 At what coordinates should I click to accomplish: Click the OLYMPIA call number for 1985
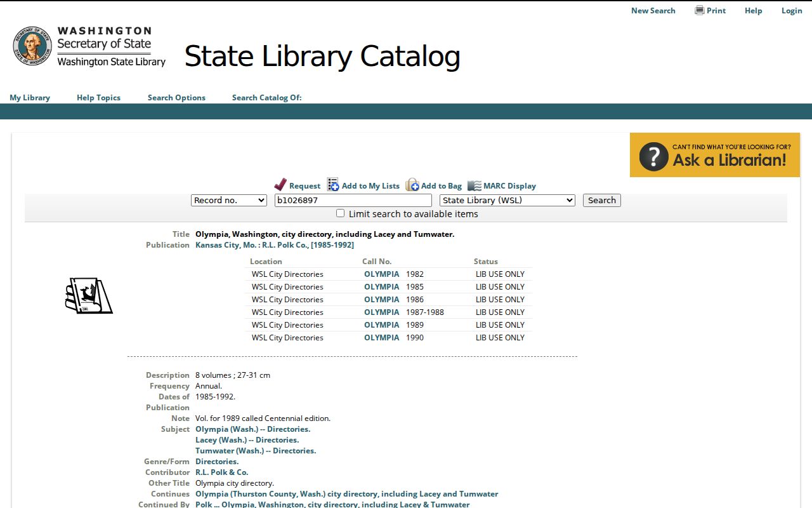[x=382, y=287]
